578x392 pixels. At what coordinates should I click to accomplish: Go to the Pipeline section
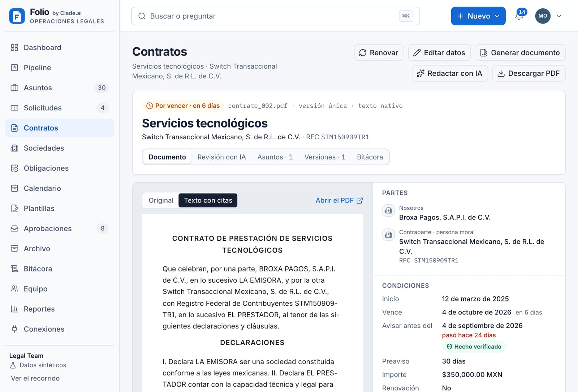click(60, 67)
